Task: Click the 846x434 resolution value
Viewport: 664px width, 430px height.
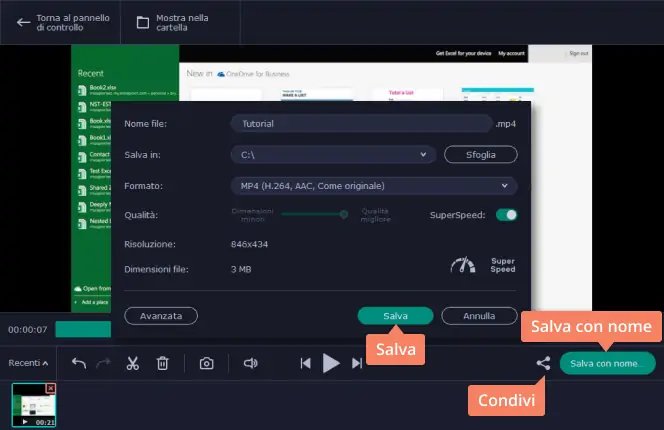Action: click(x=249, y=244)
